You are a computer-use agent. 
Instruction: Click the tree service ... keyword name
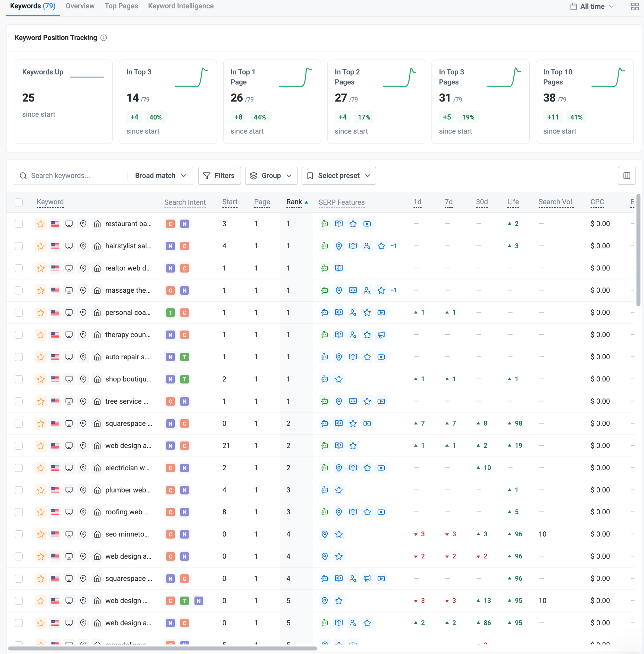point(126,401)
